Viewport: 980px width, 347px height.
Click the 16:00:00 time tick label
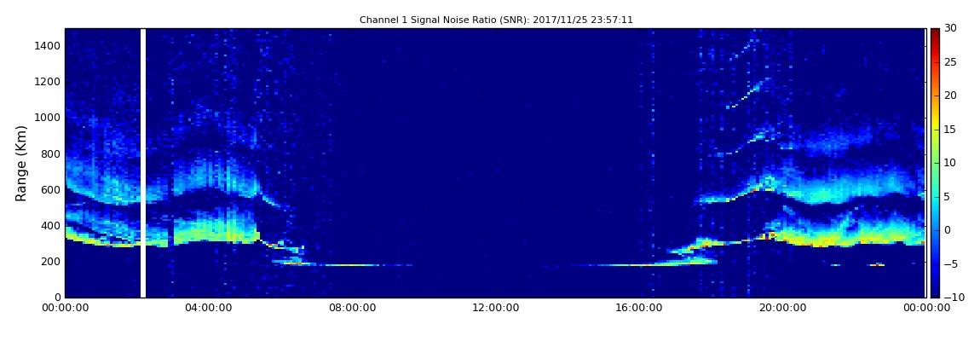coord(639,309)
